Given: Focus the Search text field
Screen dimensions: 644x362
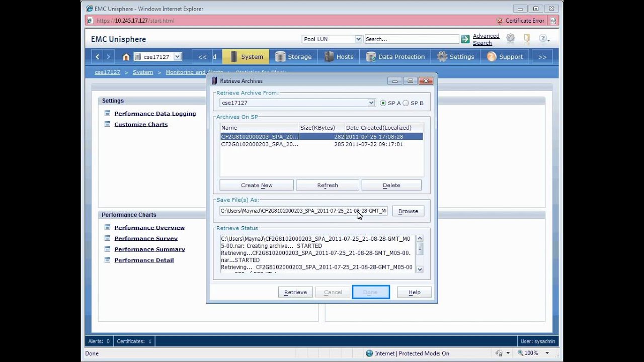Looking at the screenshot, I should (412, 39).
